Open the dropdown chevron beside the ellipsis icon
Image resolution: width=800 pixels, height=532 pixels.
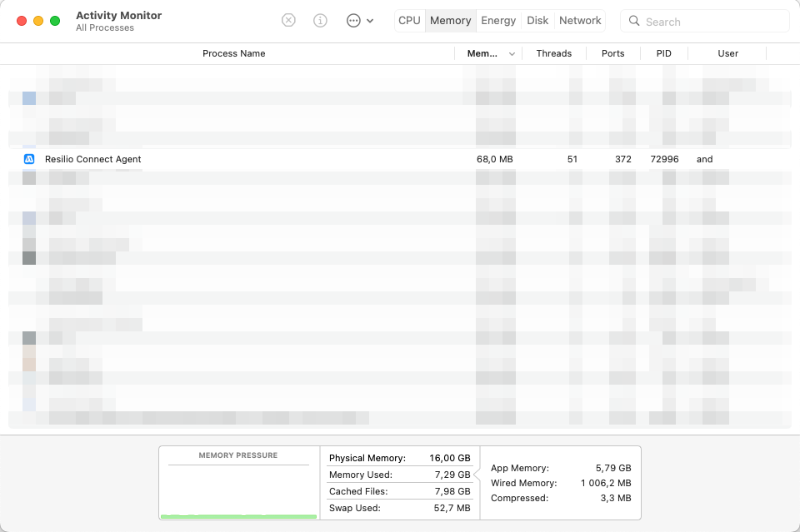[369, 21]
